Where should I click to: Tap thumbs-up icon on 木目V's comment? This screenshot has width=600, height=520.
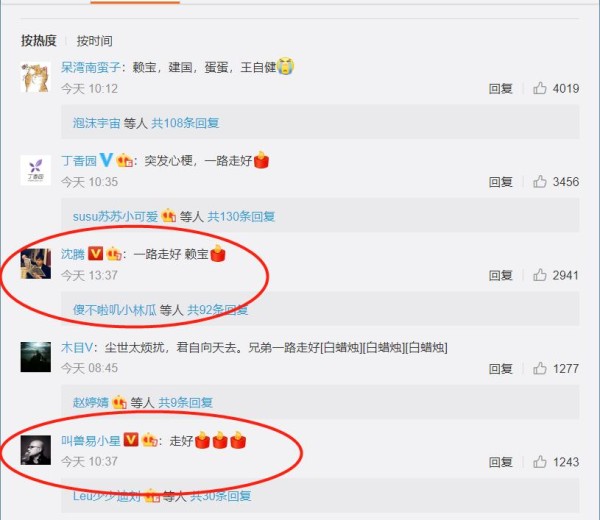[x=540, y=368]
